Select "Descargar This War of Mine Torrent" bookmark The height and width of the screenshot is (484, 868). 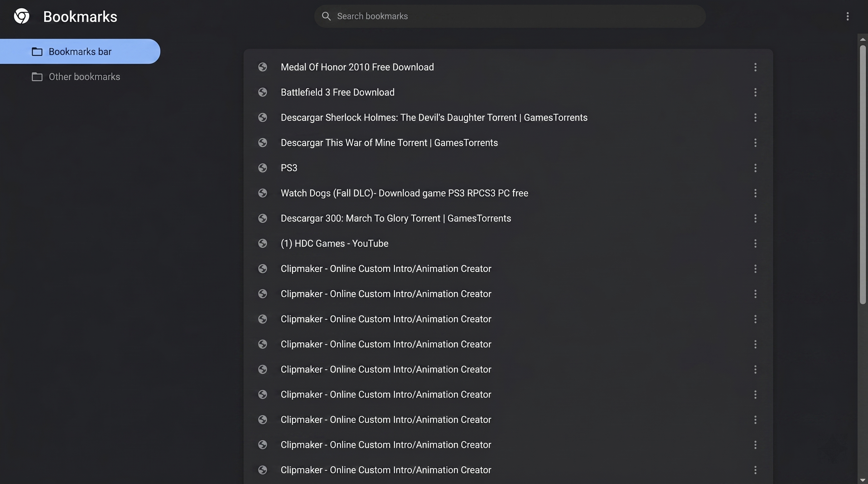click(389, 143)
